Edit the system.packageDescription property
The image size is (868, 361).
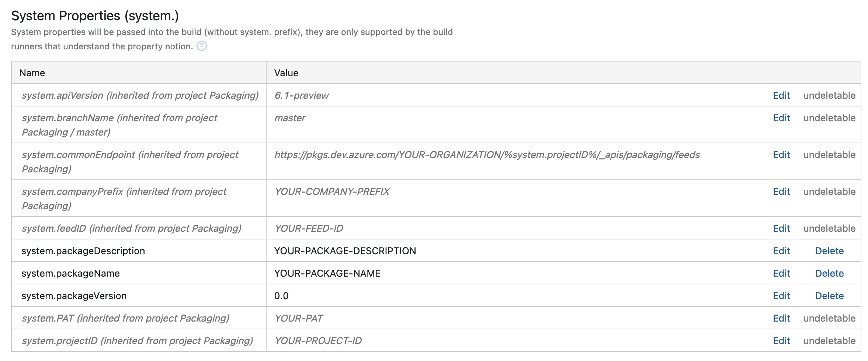(781, 251)
